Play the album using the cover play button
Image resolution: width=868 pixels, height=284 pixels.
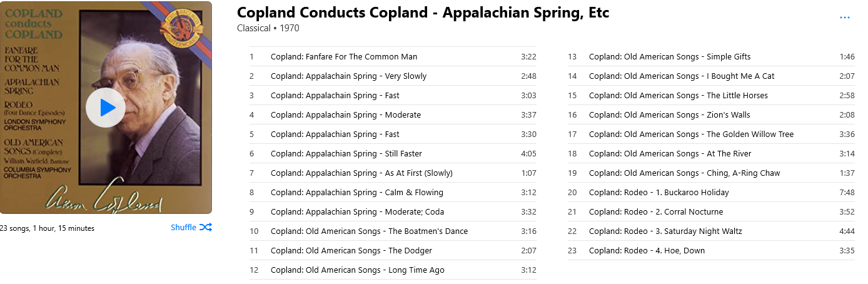tap(106, 108)
